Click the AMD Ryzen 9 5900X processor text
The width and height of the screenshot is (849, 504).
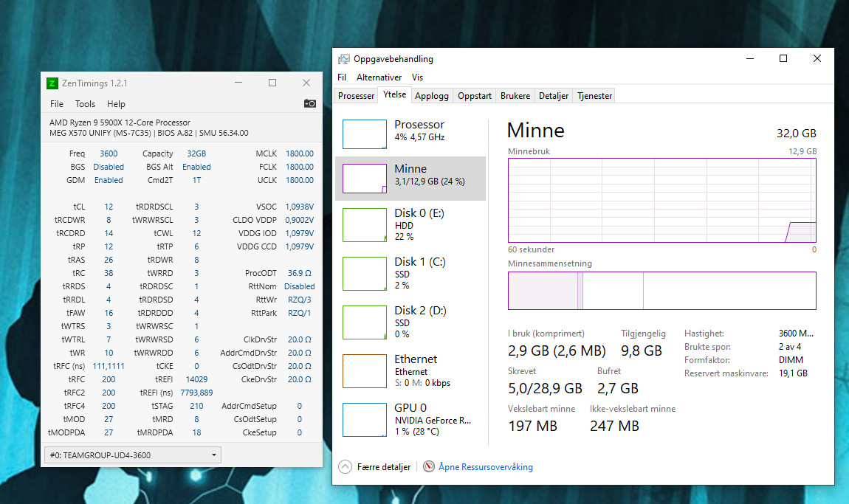pos(120,123)
